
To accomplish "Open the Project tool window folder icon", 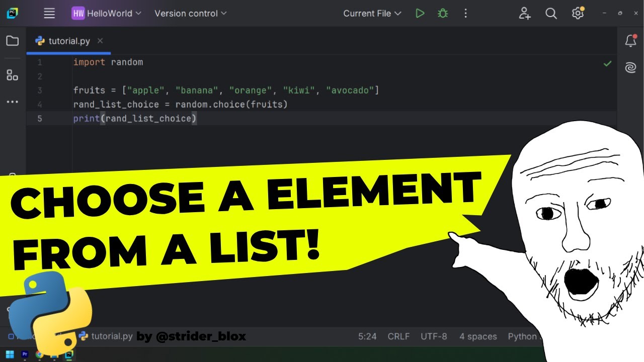I will coord(13,41).
